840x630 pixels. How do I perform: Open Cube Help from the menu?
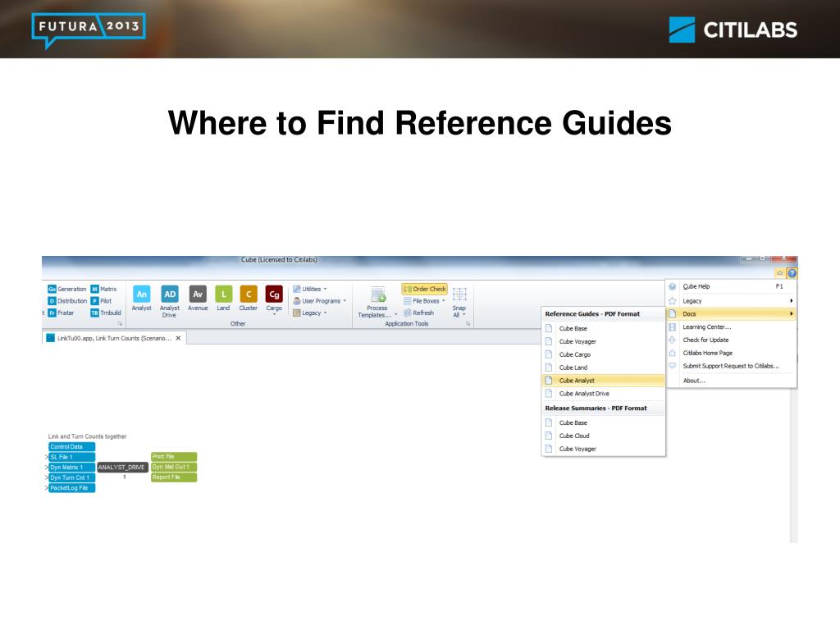tap(731, 286)
